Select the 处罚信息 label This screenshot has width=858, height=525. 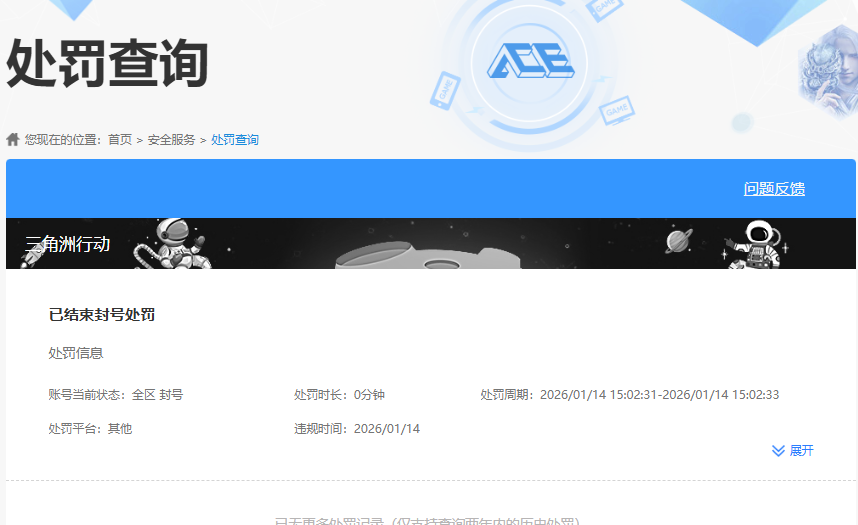76,353
